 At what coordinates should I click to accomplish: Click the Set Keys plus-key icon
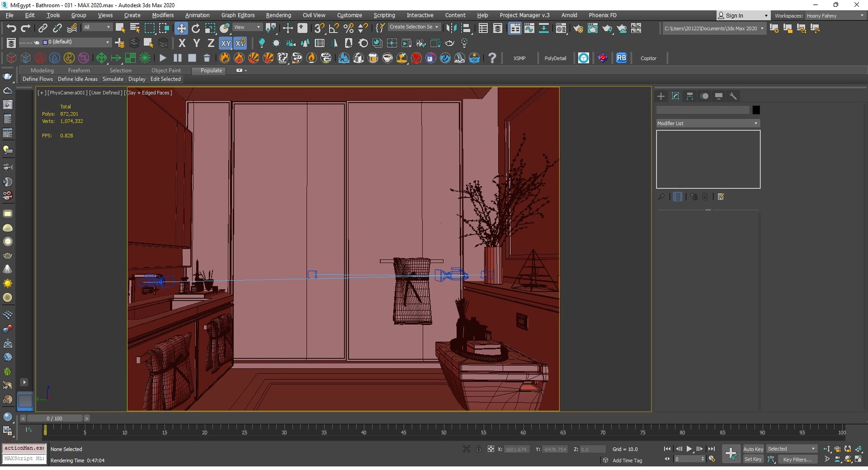coord(731,453)
